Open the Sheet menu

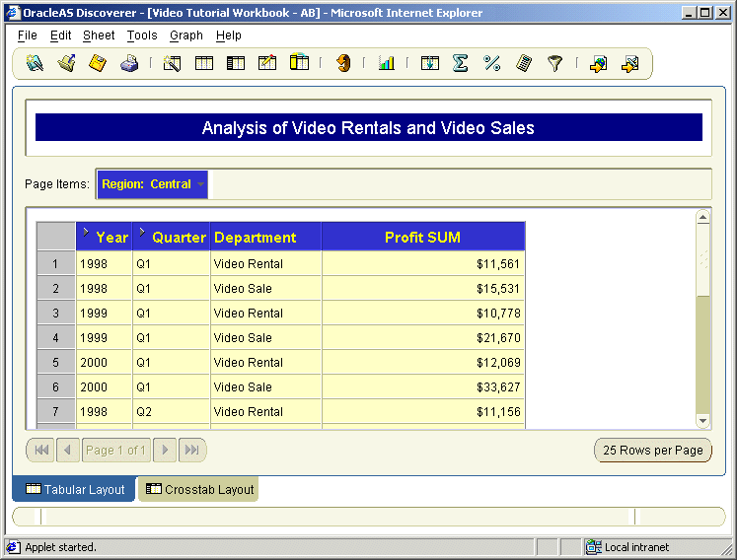click(x=99, y=35)
